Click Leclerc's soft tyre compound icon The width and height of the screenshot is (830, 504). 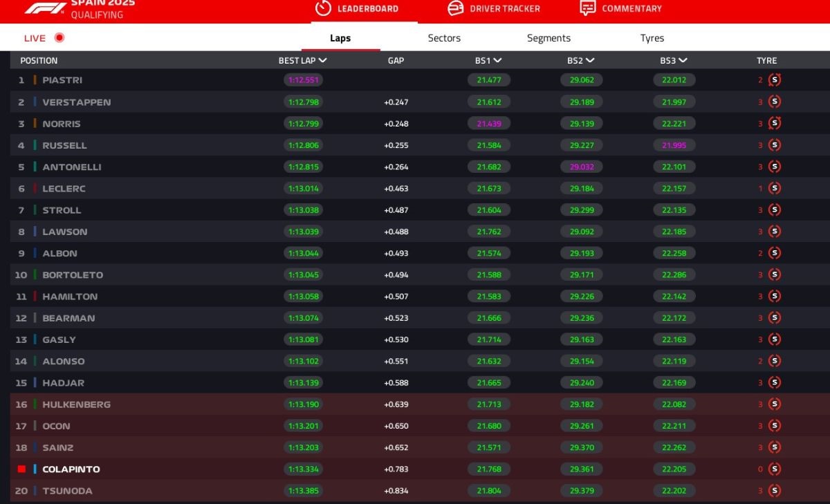tap(775, 188)
